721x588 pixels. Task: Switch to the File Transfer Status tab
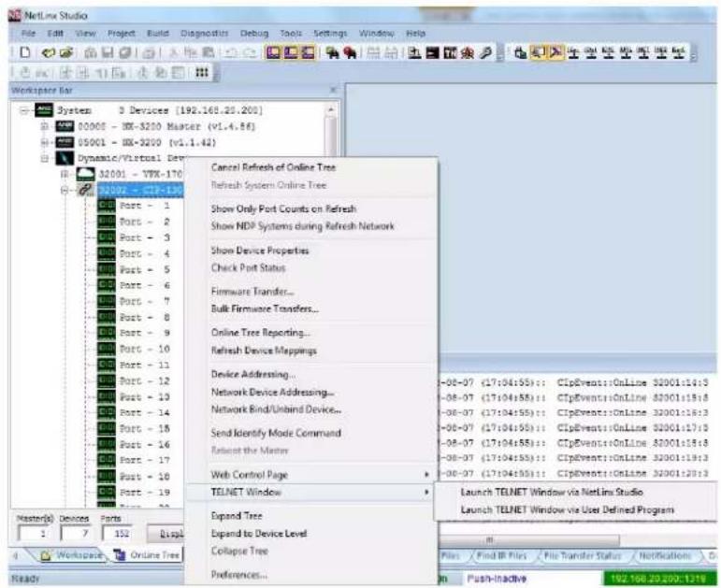tap(583, 556)
